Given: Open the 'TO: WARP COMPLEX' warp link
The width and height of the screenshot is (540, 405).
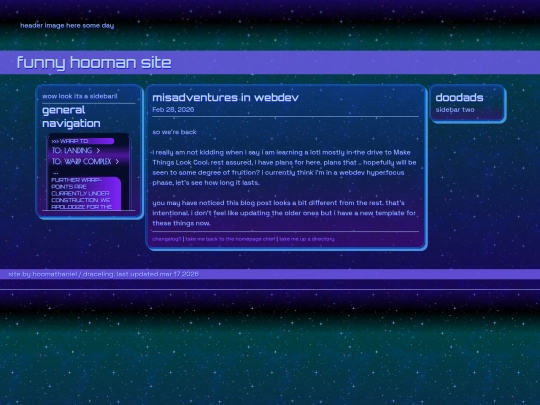Looking at the screenshot, I should pos(86,162).
